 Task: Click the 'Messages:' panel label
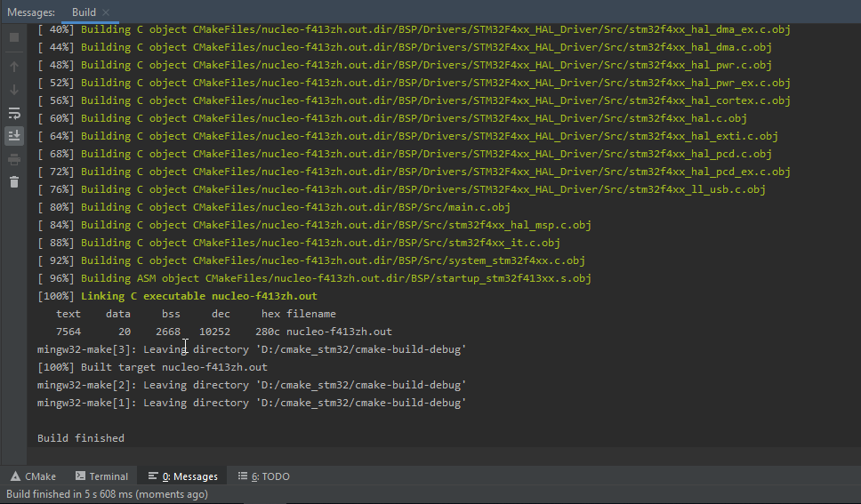point(31,12)
